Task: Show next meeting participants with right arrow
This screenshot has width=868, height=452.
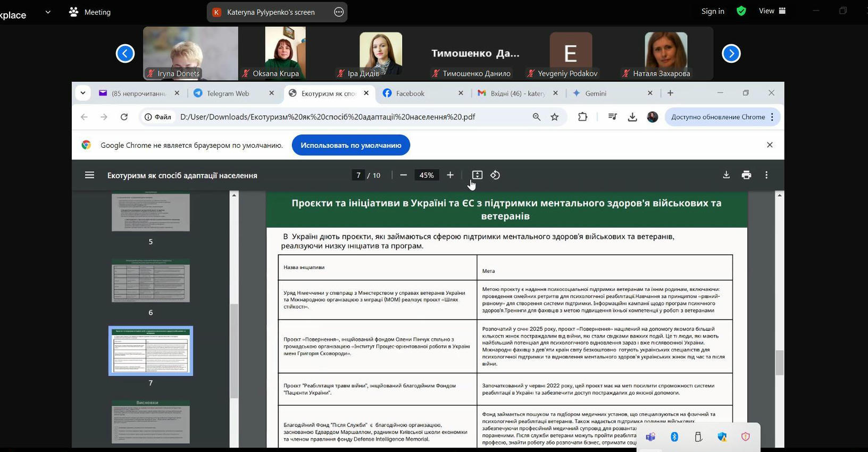Action: pyautogui.click(x=731, y=53)
